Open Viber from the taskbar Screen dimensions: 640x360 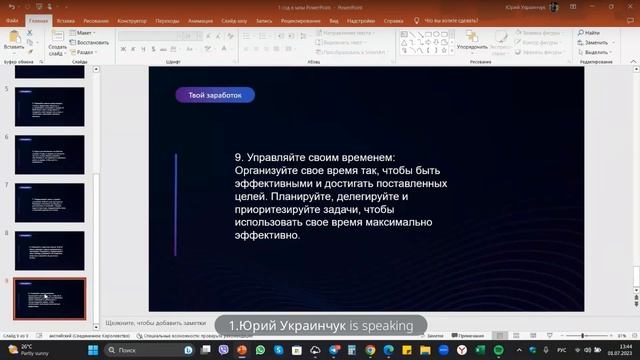click(x=223, y=350)
